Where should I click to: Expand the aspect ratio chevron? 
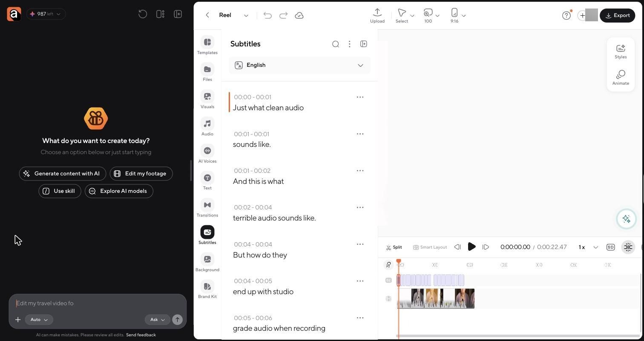click(464, 16)
